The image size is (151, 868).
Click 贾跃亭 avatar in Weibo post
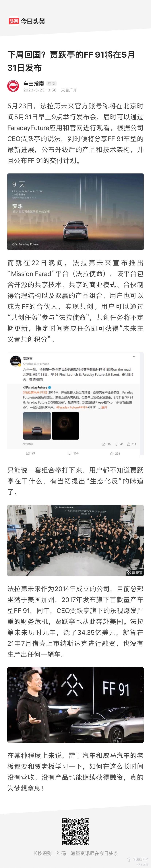point(16,361)
